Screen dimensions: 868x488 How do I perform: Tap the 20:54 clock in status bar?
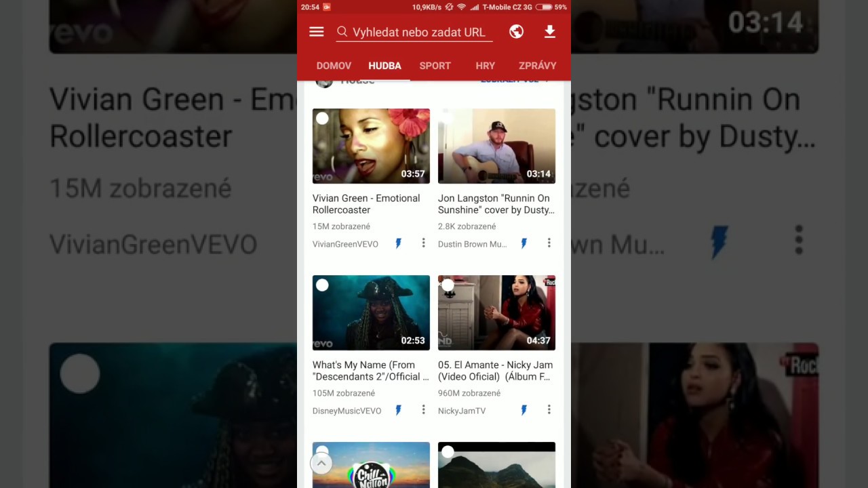(x=310, y=7)
